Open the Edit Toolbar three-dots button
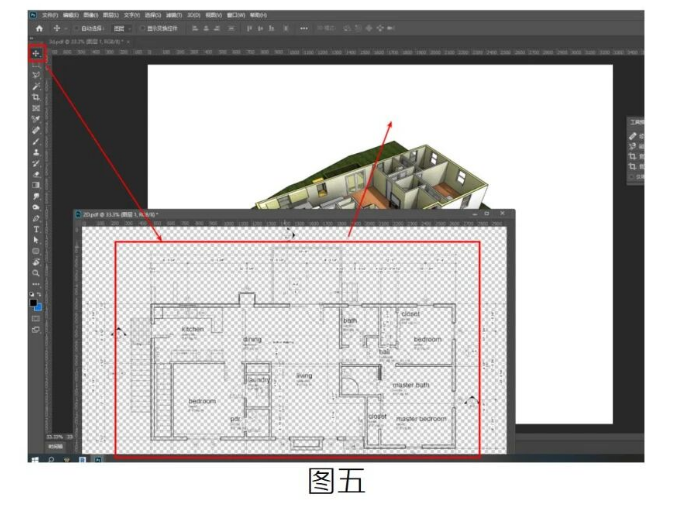679x508 pixels. [x=36, y=285]
